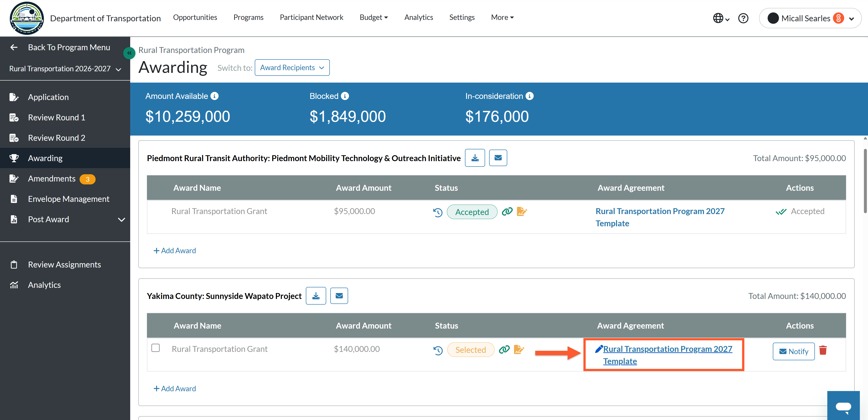Open the help question mark icon

point(743,18)
